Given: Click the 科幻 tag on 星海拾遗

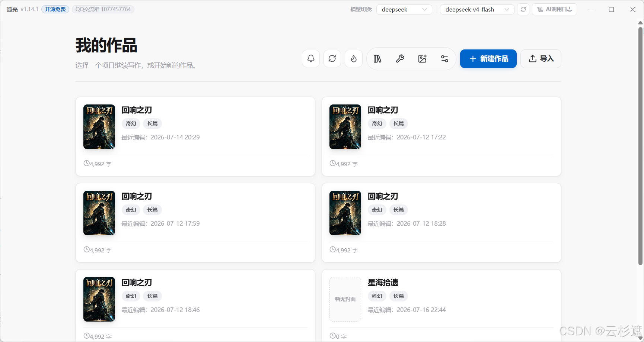Looking at the screenshot, I should tap(377, 296).
